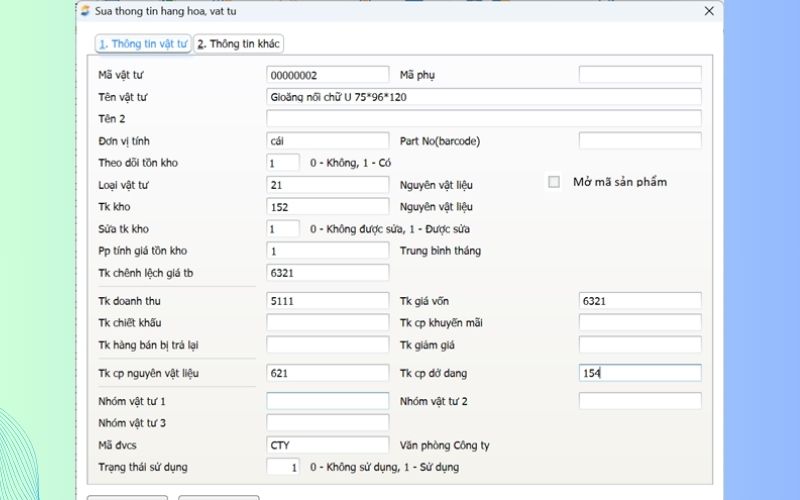Select the Thông tin vật tư tab

point(143,44)
